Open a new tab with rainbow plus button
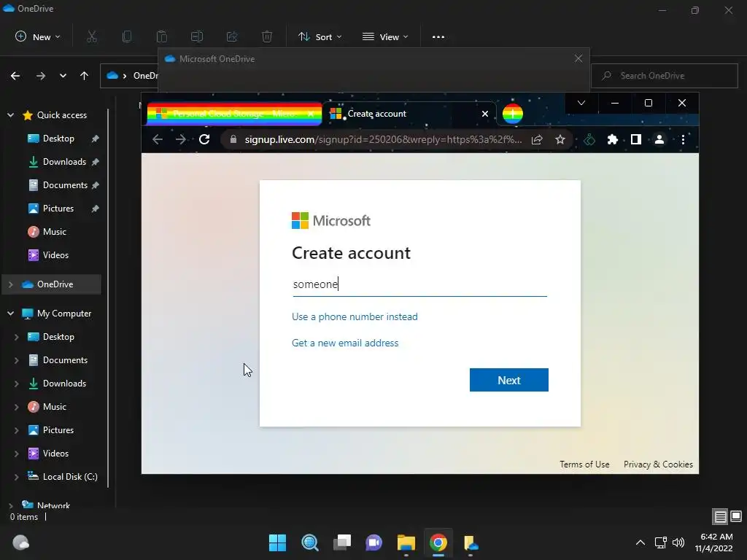747x560 pixels. tap(513, 114)
